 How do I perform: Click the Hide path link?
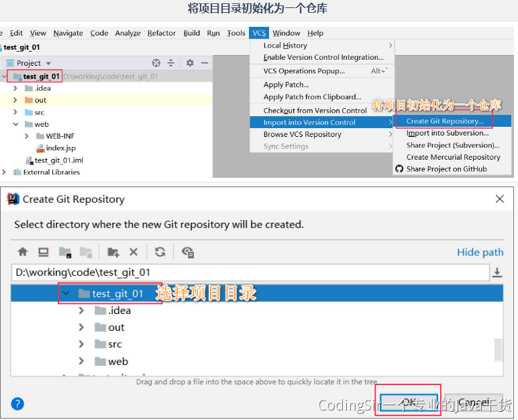(480, 252)
